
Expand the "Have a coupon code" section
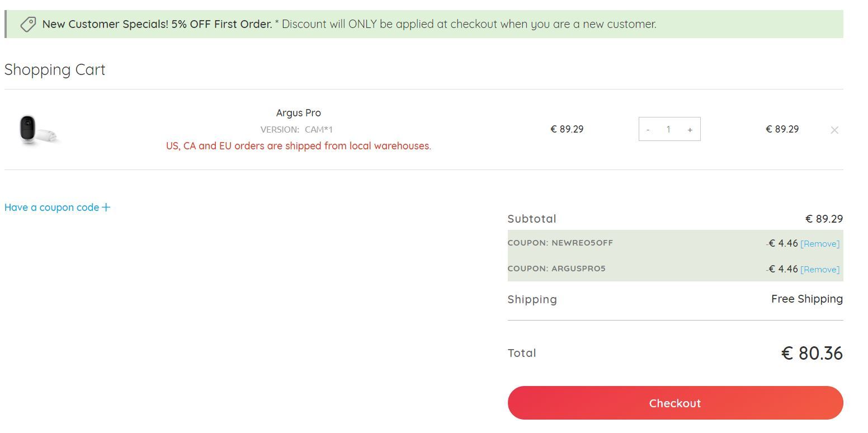click(x=52, y=208)
